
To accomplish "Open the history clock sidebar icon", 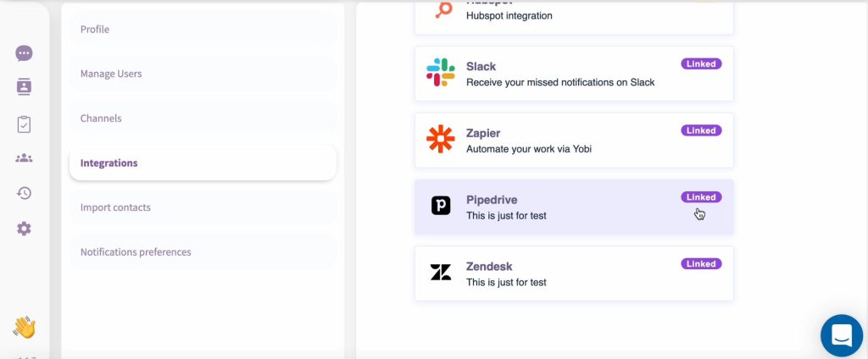I will pos(24,193).
